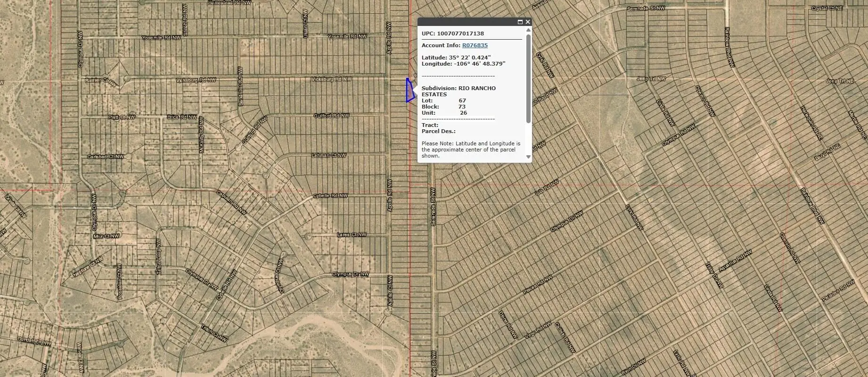Click the Carlsbad Ct NW street label
The height and width of the screenshot is (377, 868).
(x=106, y=157)
